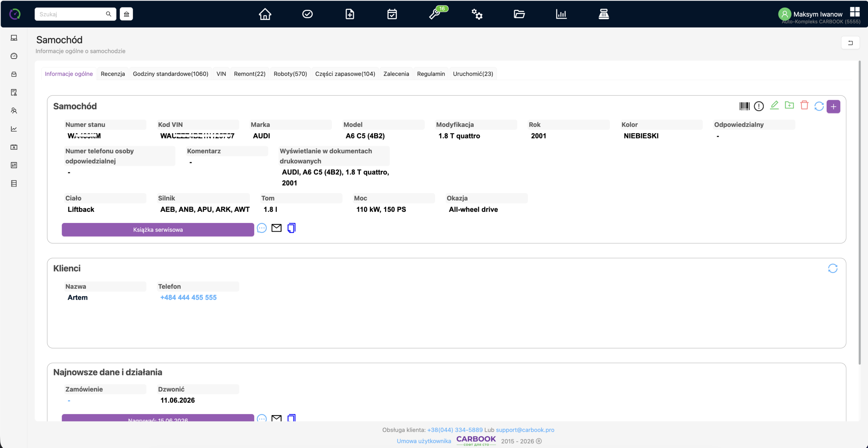868x448 pixels.
Task: Open the home page icon
Action: click(x=265, y=14)
